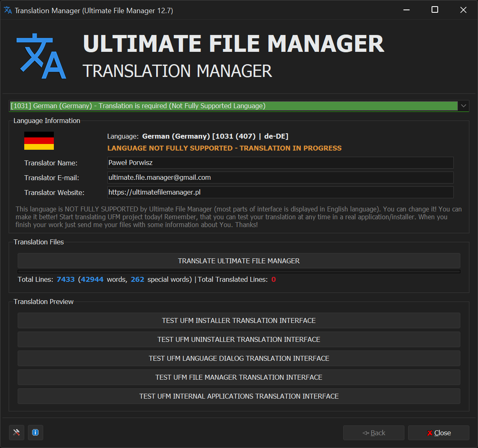The image size is (478, 448).
Task: Click the translation progress bar
Action: coord(239,272)
